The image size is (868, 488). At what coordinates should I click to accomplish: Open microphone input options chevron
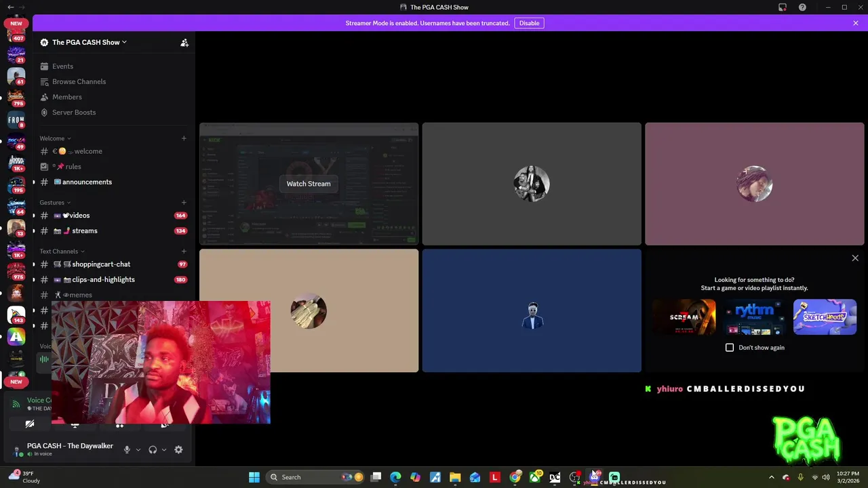click(x=138, y=449)
